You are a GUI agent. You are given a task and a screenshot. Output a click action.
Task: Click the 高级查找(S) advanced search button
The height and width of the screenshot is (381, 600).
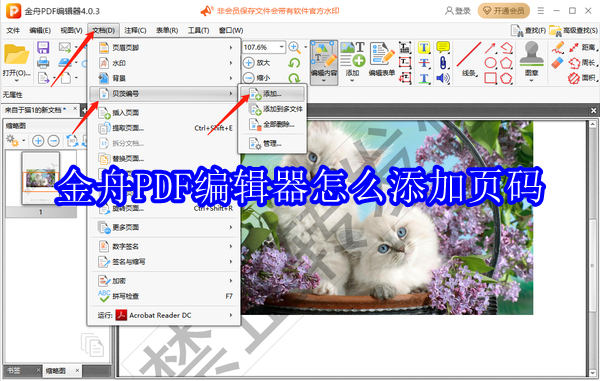[x=573, y=30]
